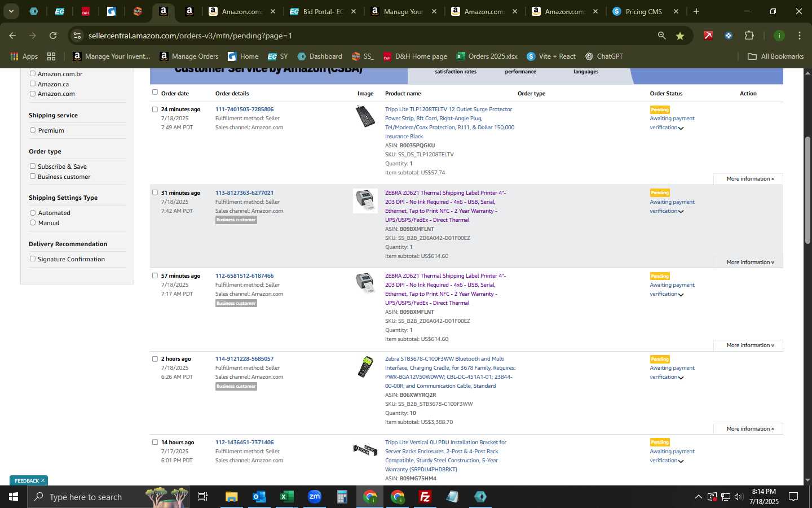Switch to the EC pinned tab

[59, 11]
